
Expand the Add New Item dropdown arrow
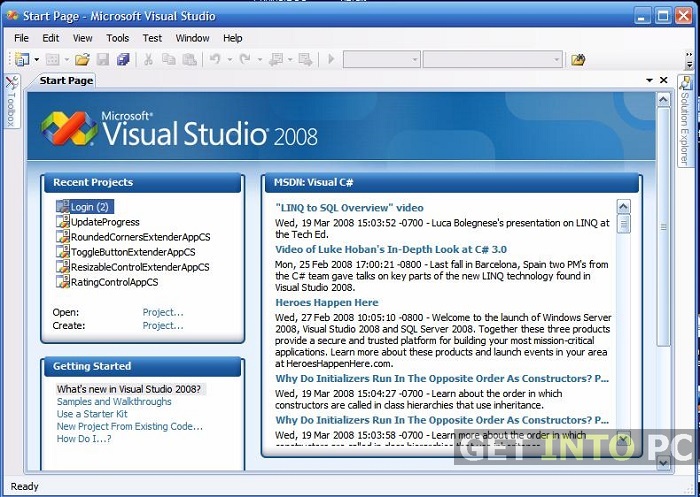click(67, 59)
